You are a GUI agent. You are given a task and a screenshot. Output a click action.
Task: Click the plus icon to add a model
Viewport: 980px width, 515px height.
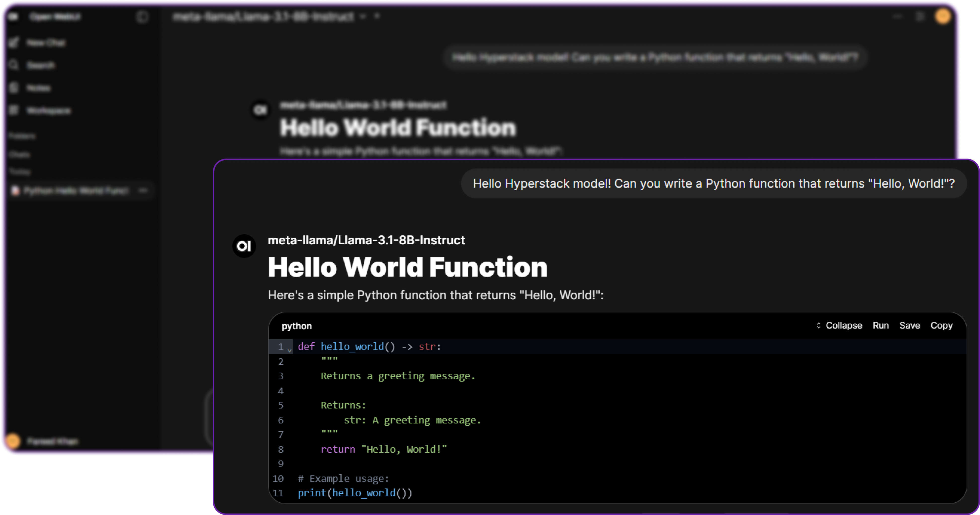click(377, 16)
